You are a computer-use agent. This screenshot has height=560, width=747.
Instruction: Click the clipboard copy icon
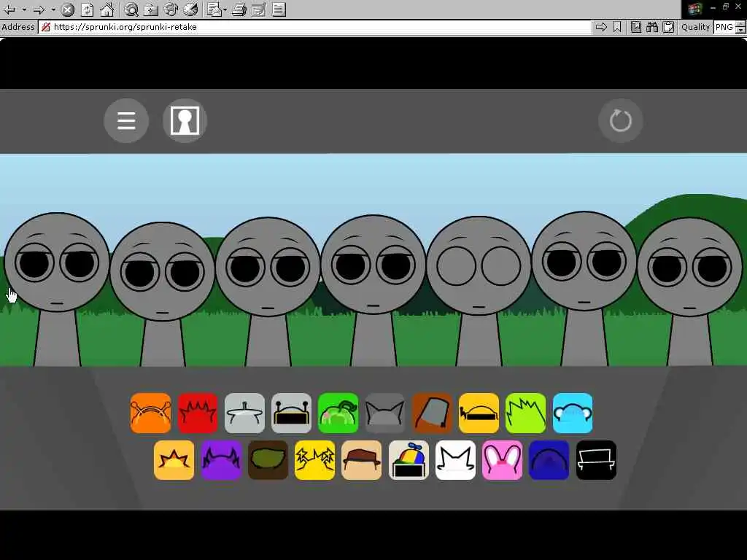tap(668, 27)
